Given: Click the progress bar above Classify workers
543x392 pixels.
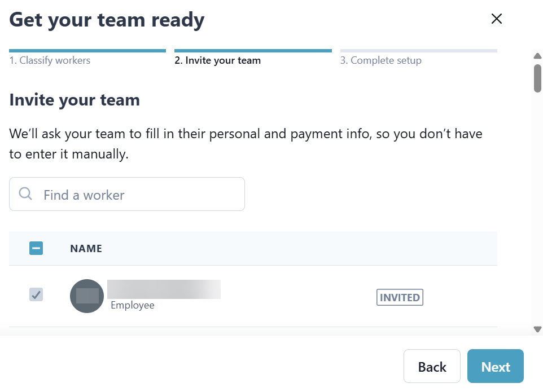Looking at the screenshot, I should pyautogui.click(x=87, y=51).
